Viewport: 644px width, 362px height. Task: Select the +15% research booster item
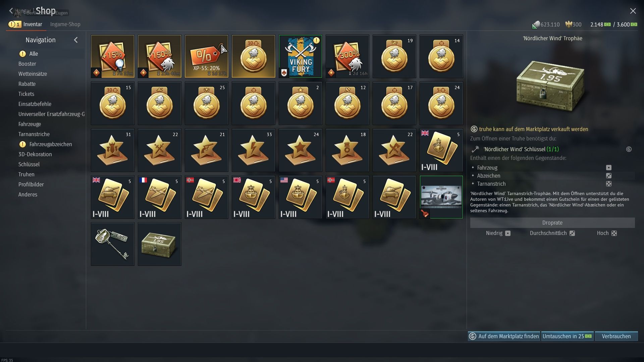click(x=112, y=56)
